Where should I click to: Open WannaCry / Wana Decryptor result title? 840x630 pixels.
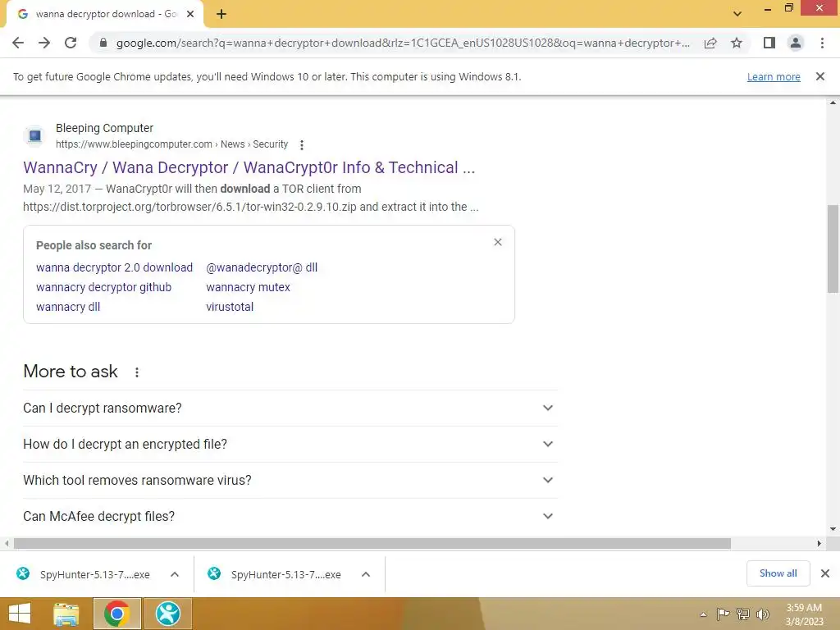point(249,167)
